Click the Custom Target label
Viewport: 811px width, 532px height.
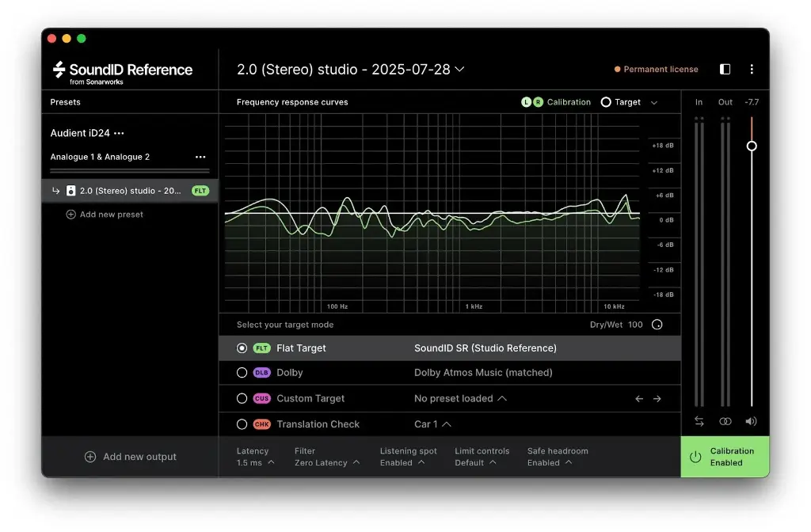tap(310, 399)
